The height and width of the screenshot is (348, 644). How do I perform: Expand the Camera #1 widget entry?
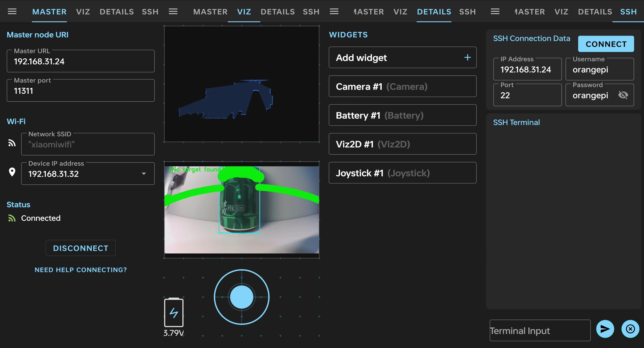(x=402, y=86)
